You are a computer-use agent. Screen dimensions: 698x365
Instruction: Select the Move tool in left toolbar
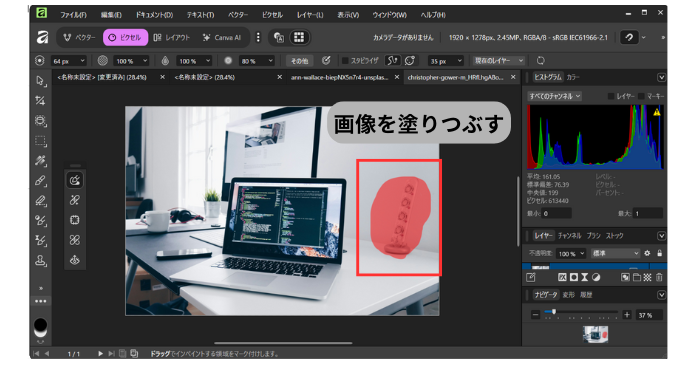click(x=41, y=81)
